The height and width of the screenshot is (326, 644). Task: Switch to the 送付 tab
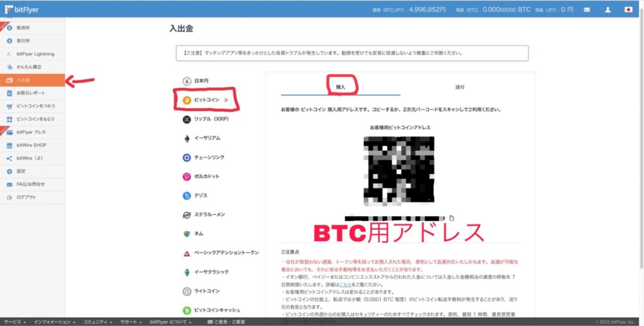[x=460, y=87]
